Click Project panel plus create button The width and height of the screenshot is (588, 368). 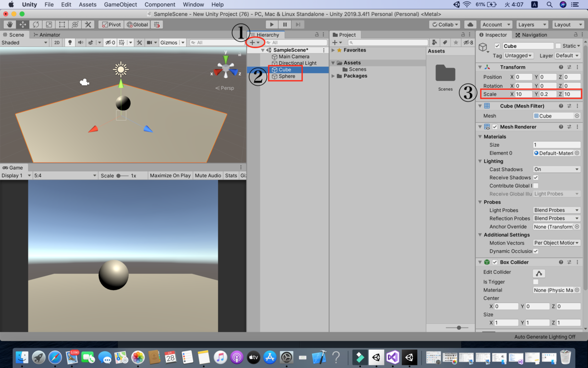[x=337, y=43]
